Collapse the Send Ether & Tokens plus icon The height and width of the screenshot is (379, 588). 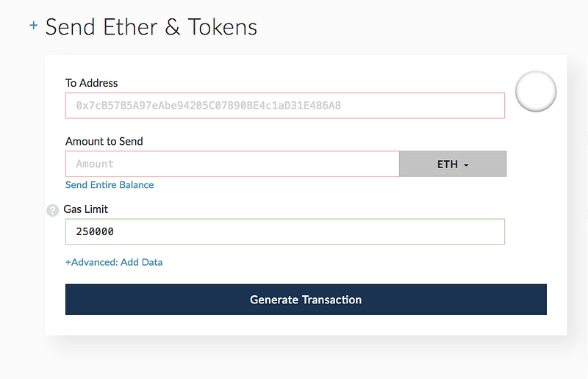point(33,26)
